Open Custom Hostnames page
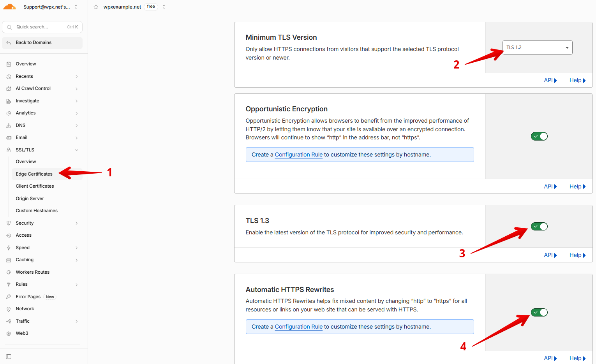The width and height of the screenshot is (596, 364). [x=37, y=211]
